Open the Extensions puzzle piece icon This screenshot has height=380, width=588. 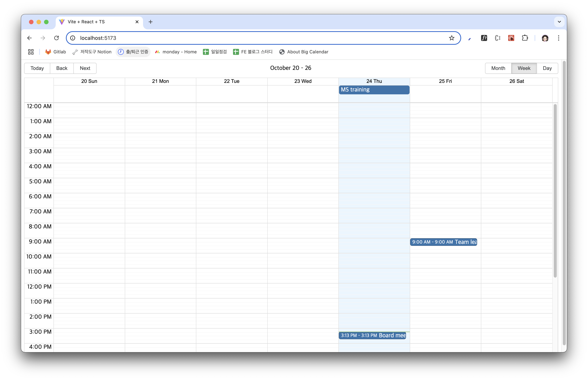coord(525,38)
